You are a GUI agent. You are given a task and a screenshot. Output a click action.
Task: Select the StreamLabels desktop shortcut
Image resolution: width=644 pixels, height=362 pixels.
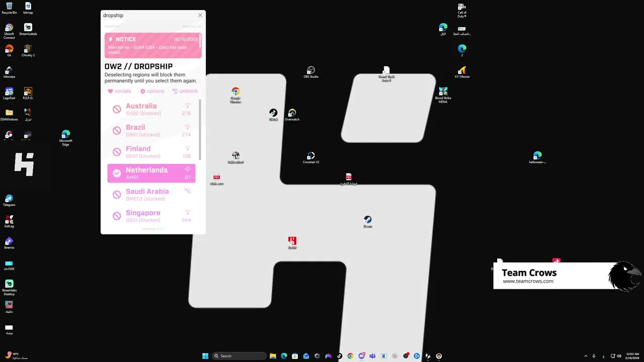point(28,30)
